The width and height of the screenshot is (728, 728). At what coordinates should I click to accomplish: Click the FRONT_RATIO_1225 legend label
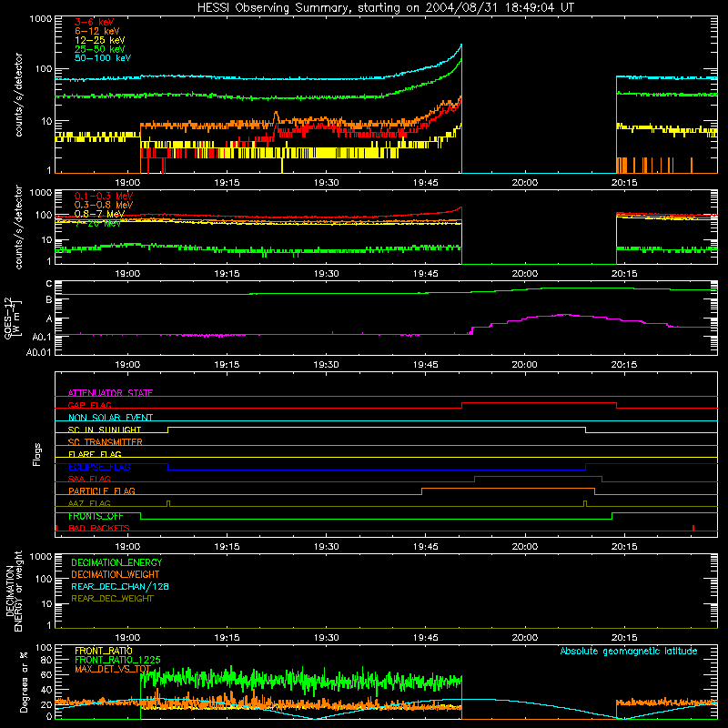(117, 660)
